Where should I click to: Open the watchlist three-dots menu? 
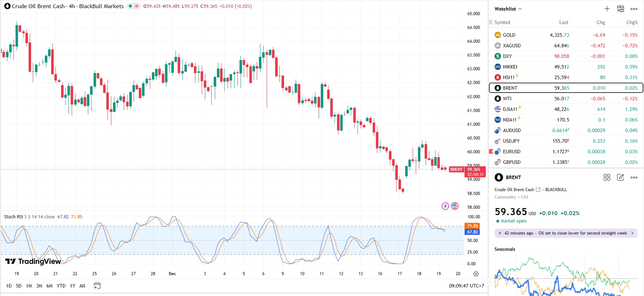click(x=634, y=9)
